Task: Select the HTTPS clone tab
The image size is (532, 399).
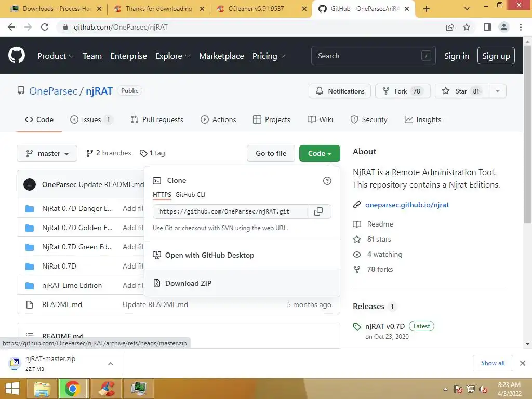Action: pyautogui.click(x=162, y=195)
